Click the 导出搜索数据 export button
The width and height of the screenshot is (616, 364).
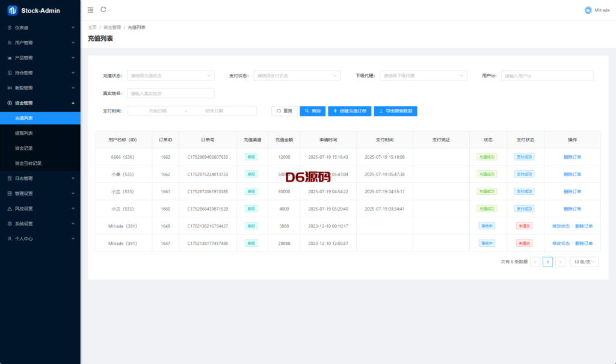pos(395,111)
